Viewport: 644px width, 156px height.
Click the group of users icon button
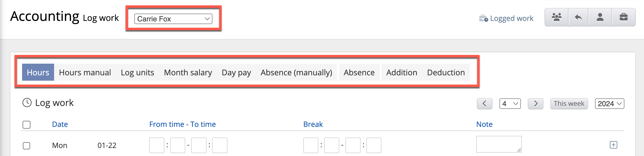click(556, 17)
